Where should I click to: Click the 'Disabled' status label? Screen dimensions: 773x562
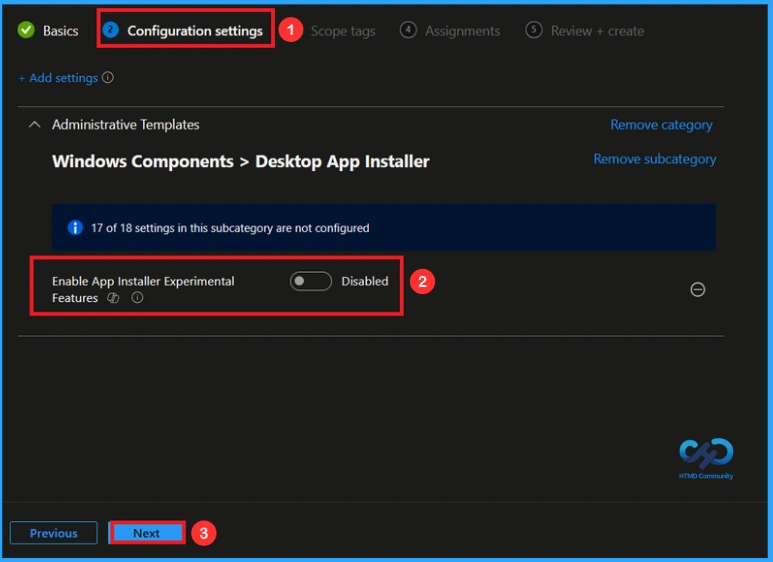365,281
